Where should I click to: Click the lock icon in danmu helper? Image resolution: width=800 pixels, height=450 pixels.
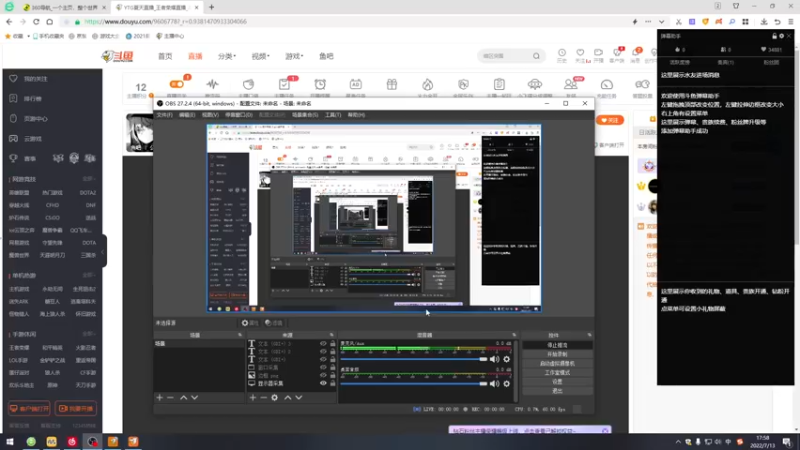tap(774, 36)
